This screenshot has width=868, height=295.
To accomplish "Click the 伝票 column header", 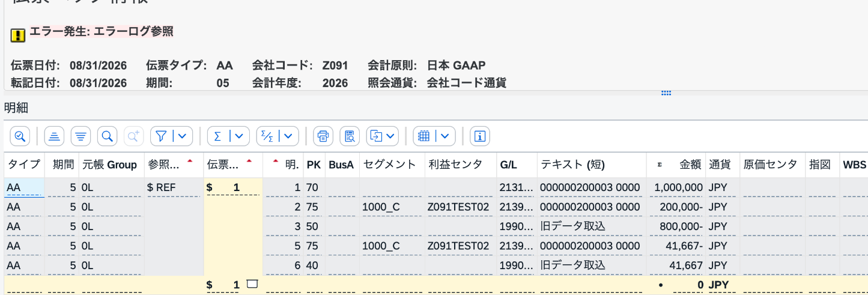I will tap(232, 165).
